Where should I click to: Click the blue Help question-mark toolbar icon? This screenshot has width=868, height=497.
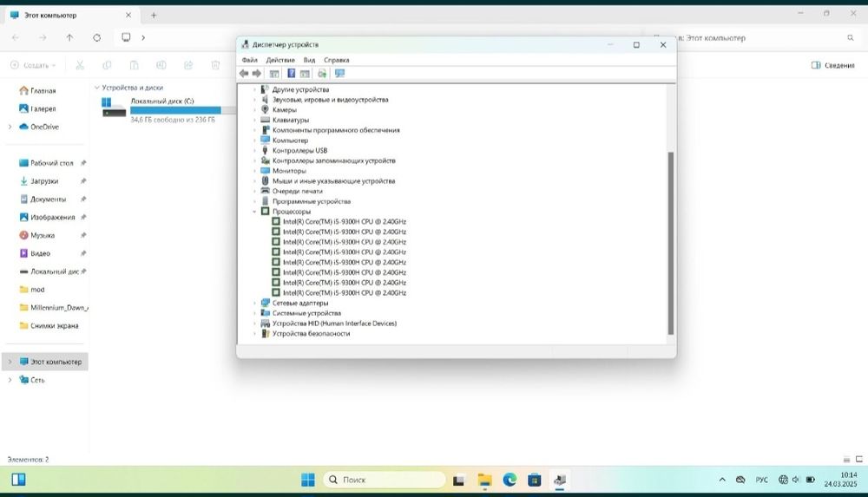click(x=291, y=74)
